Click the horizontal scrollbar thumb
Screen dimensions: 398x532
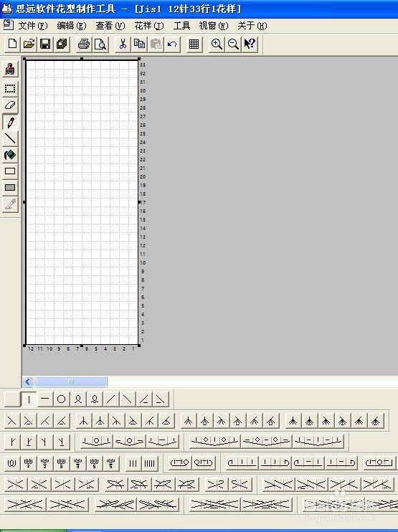[x=71, y=381]
